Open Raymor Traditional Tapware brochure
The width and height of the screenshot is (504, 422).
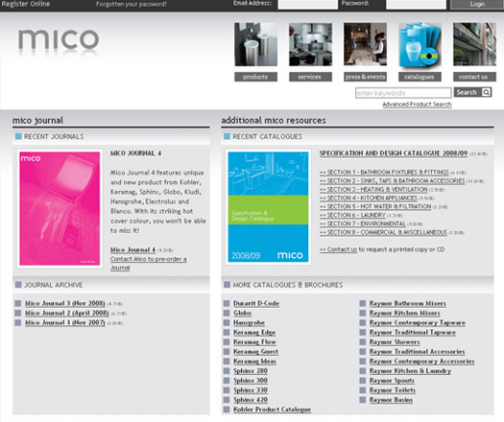tap(413, 332)
